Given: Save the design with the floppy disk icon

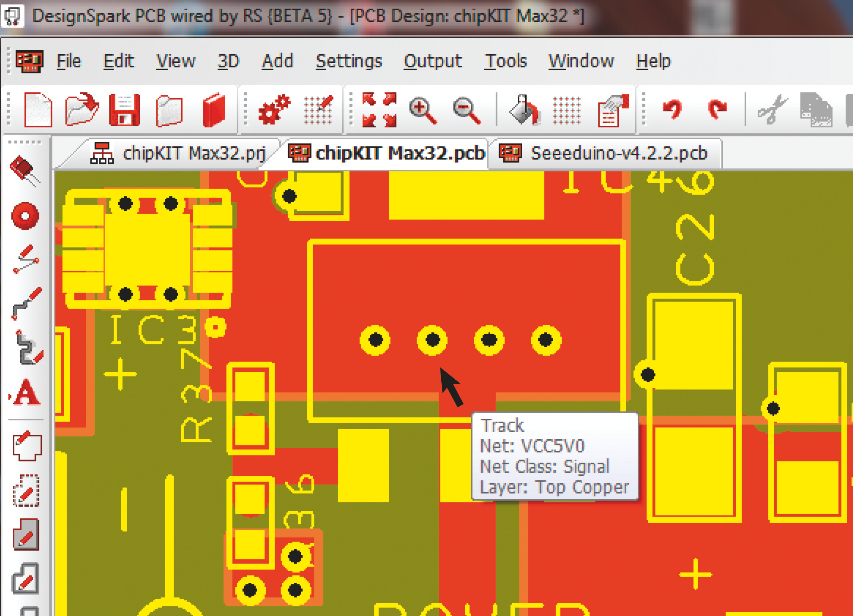Looking at the screenshot, I should [124, 110].
